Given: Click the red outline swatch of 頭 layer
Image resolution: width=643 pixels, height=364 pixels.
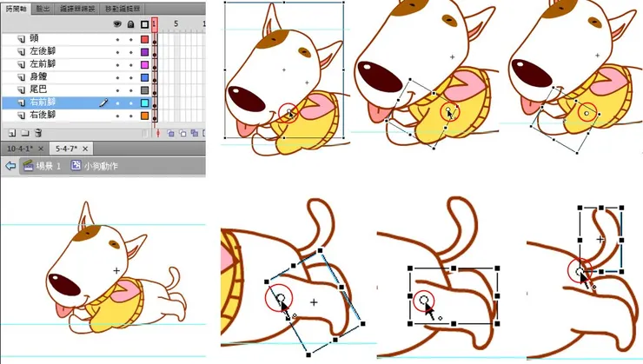Looking at the screenshot, I should [145, 39].
